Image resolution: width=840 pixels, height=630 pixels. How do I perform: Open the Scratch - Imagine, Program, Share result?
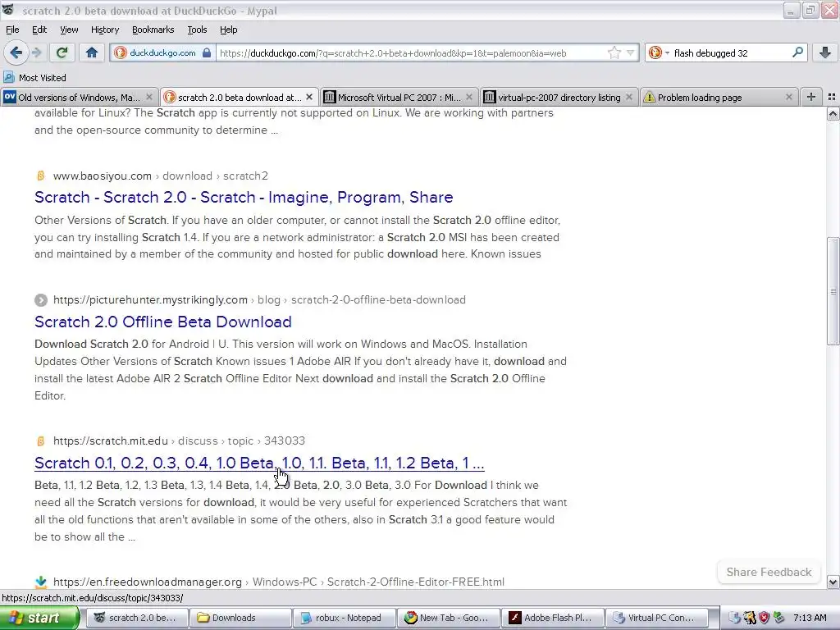244,197
